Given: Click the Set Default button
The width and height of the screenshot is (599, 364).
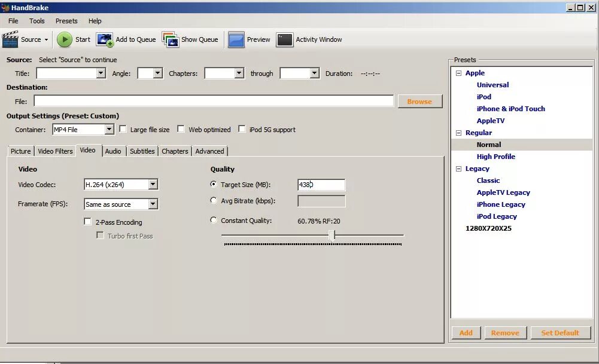Looking at the screenshot, I should pyautogui.click(x=561, y=333).
